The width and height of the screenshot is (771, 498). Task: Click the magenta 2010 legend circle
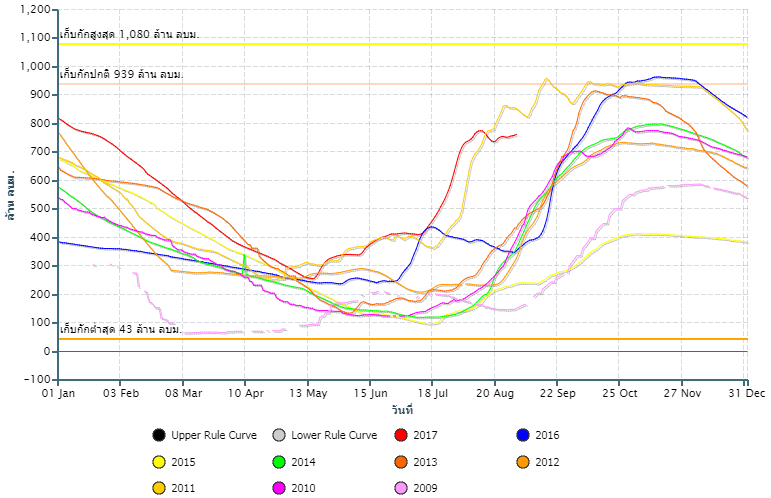click(x=279, y=488)
